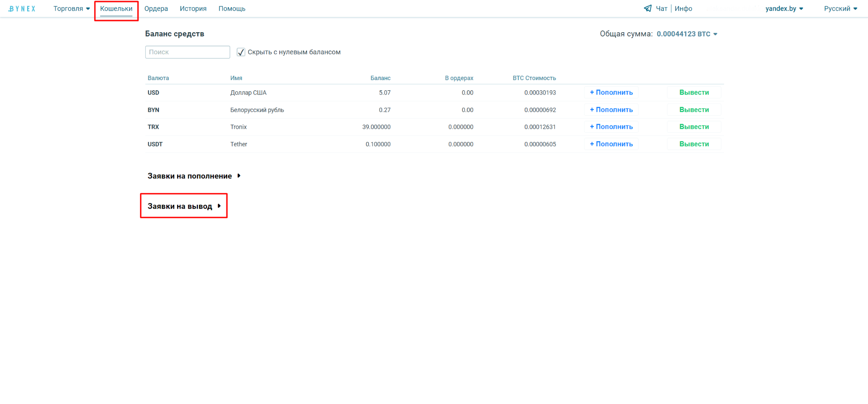Switch to the Кошельки tab

tap(116, 8)
